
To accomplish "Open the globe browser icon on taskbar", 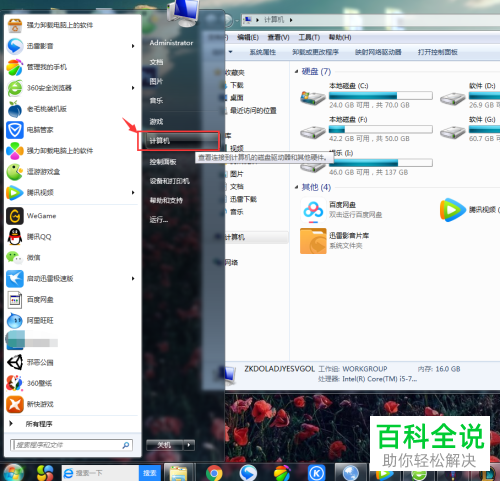I will tap(351, 473).
